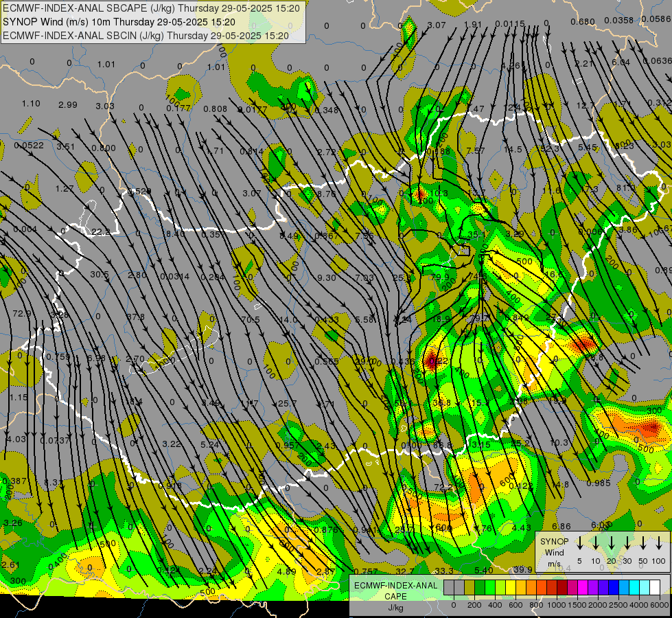Viewport: 672px width, 618px height.
Task: Click the 100 m/s wind arrow symbol
Action: tap(659, 543)
